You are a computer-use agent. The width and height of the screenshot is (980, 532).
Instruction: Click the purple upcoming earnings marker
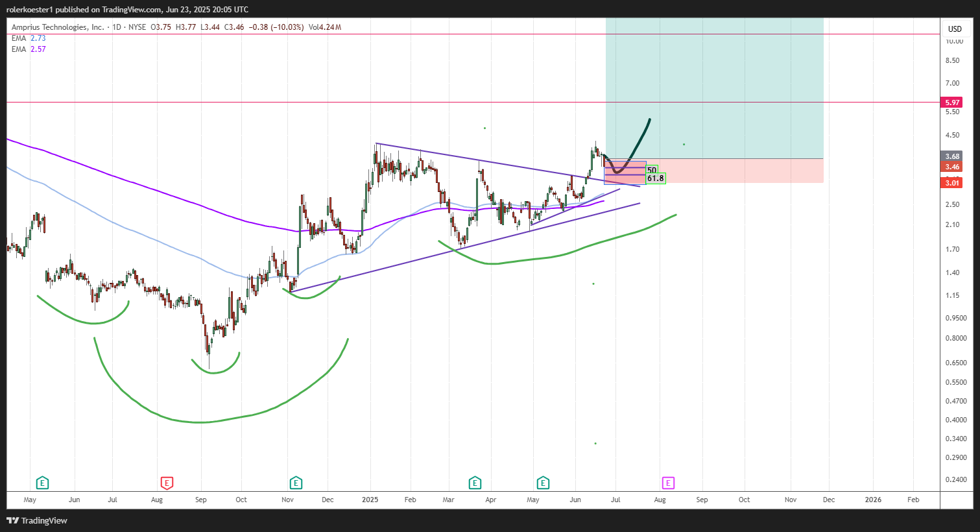click(668, 483)
